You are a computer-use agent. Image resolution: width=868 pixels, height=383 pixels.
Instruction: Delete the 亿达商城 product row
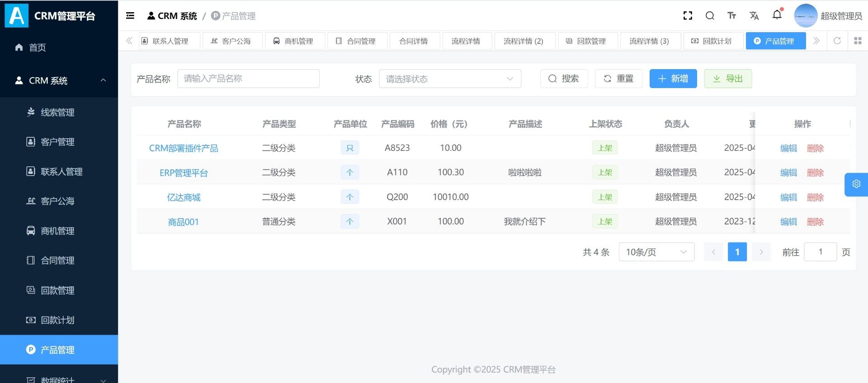[815, 197]
